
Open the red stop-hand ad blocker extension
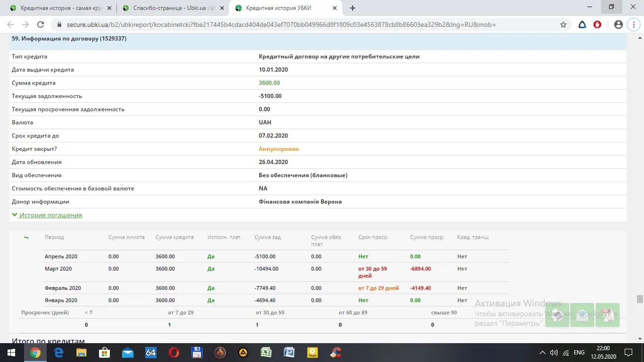(597, 25)
